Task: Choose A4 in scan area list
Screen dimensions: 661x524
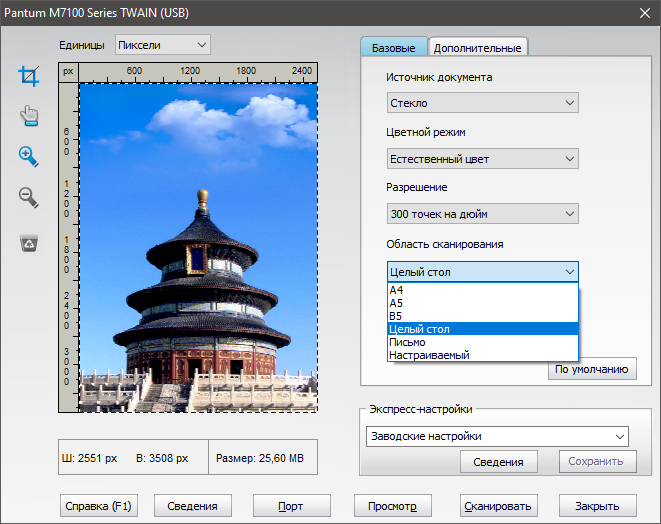Action: pos(483,290)
